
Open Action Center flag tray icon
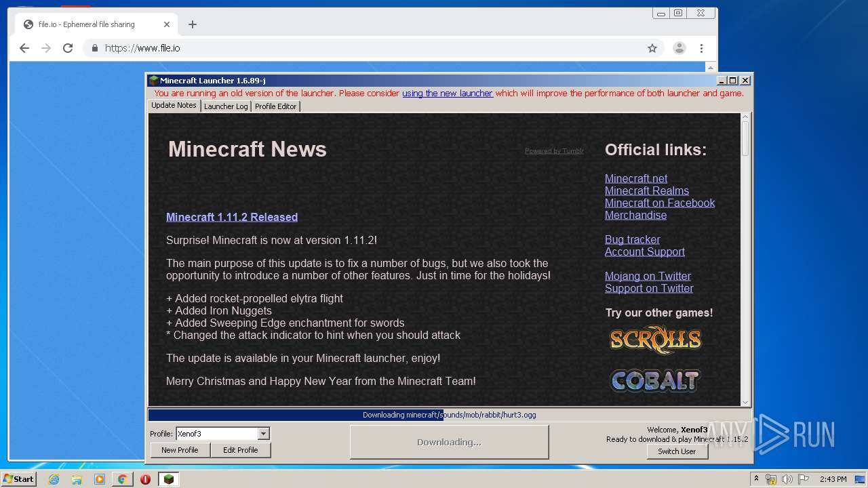pyautogui.click(x=804, y=479)
